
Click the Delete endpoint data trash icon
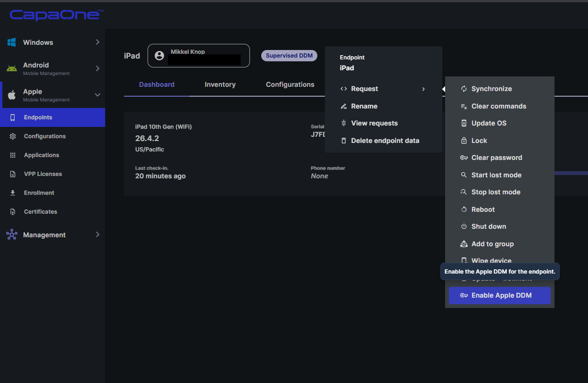click(x=344, y=141)
